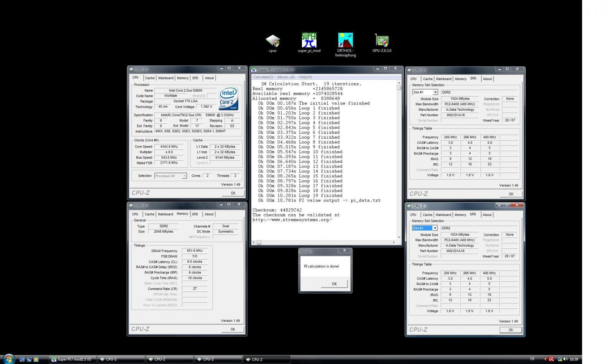The width and height of the screenshot is (613, 364).
Task: Click the CAS# Latency value '6.0 clocks'
Action: pyautogui.click(x=195, y=262)
